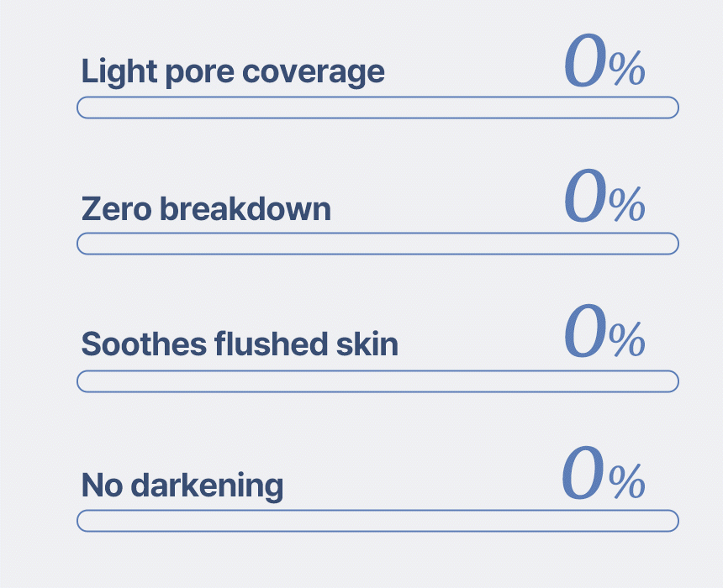Select the Light pore coverage label
This screenshot has width=723, height=588.
point(233,72)
